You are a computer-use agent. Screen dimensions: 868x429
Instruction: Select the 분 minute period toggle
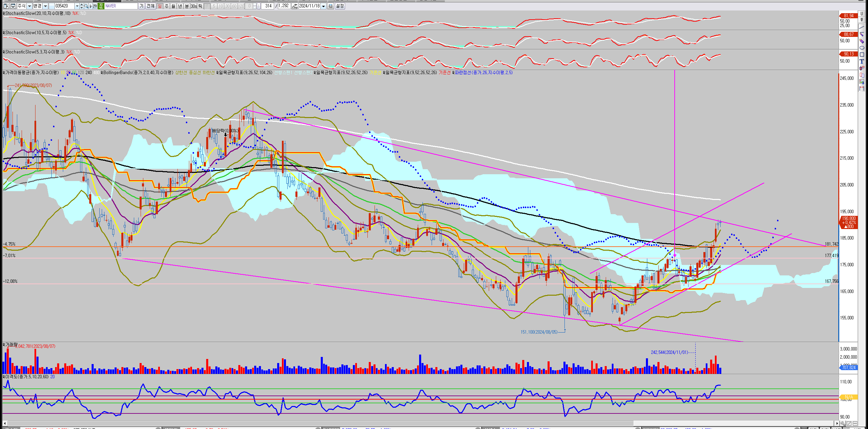click(x=187, y=6)
